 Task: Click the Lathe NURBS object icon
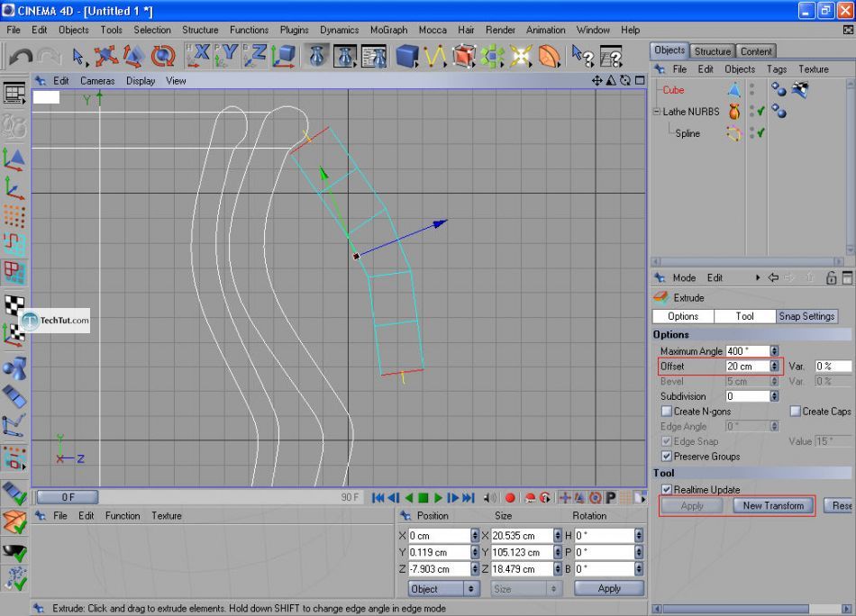coord(734,112)
